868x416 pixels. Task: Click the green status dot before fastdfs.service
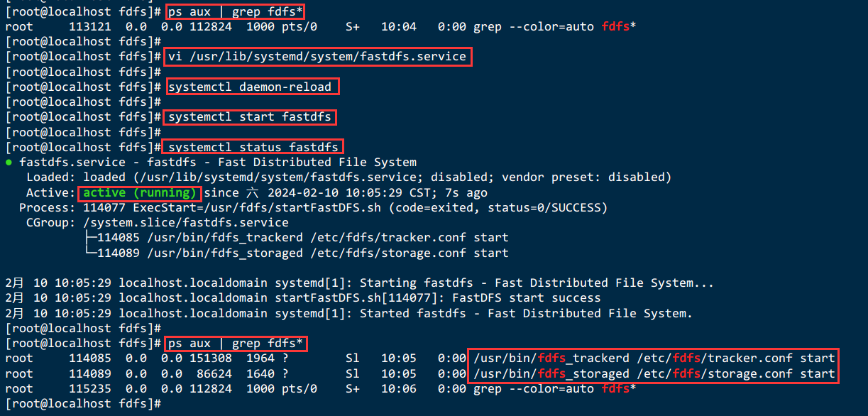(x=9, y=163)
